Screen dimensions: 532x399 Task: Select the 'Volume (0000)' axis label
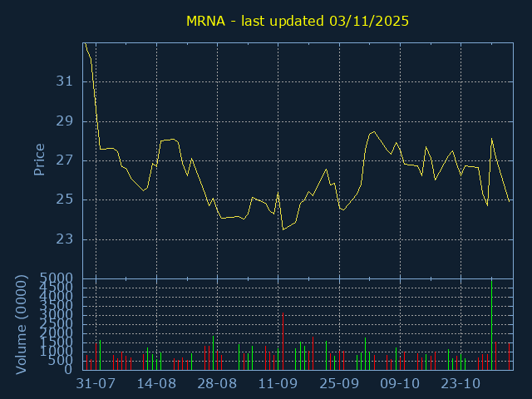tap(21, 325)
